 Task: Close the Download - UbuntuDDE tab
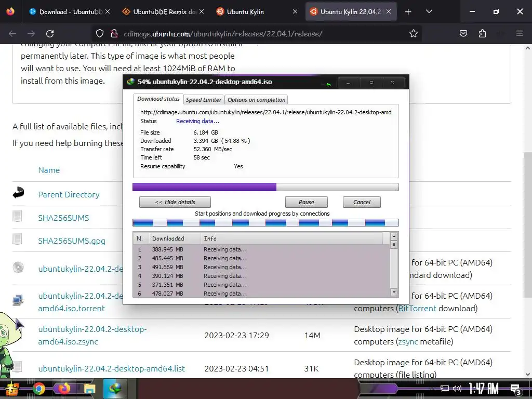point(108,11)
